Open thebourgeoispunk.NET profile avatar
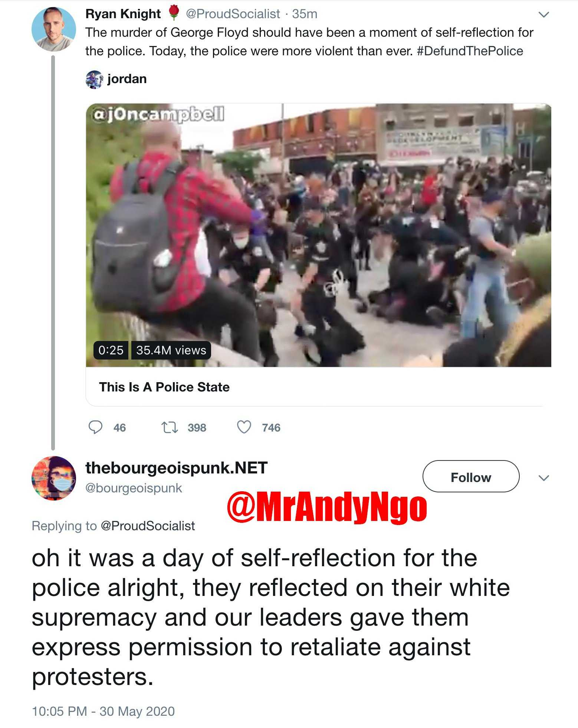578x728 pixels. [x=54, y=478]
